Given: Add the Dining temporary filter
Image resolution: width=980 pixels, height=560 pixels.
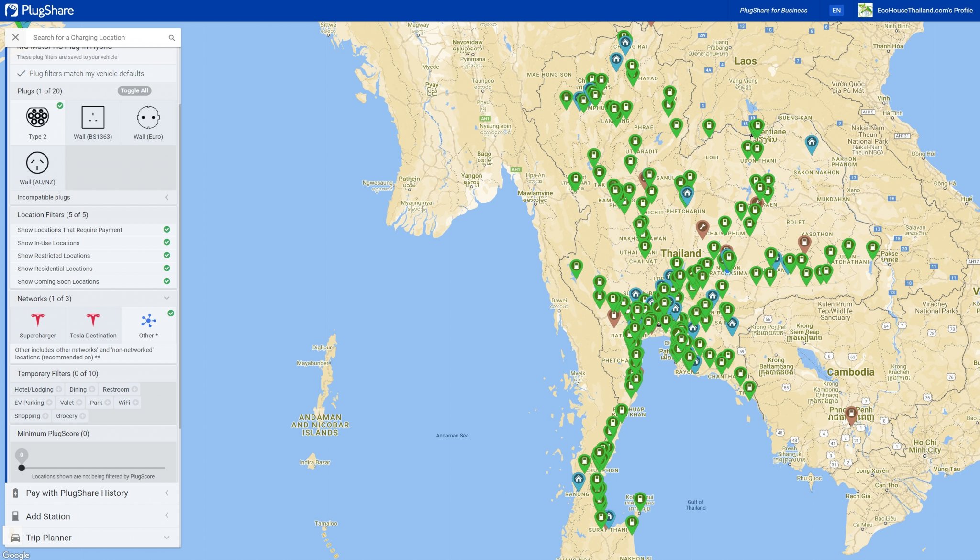Looking at the screenshot, I should click(82, 389).
